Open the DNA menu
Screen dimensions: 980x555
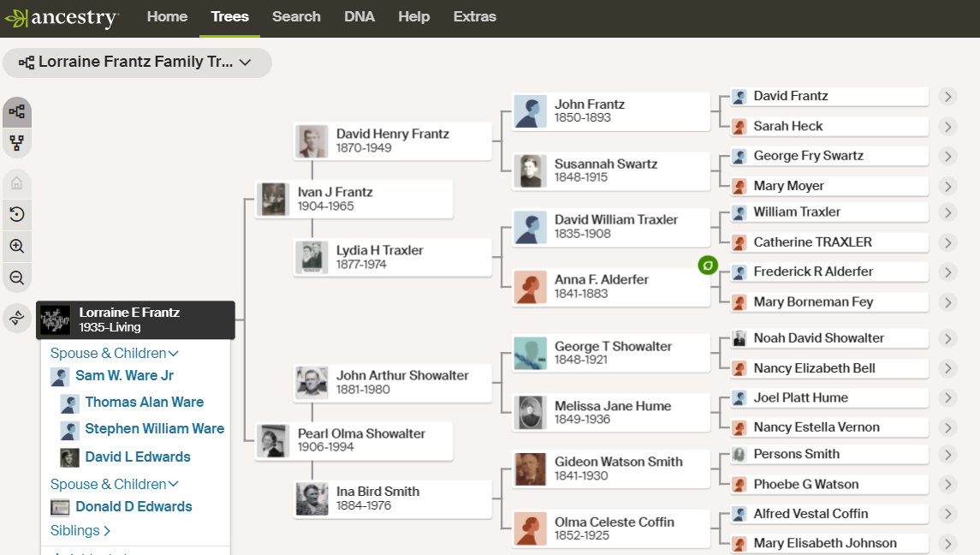pyautogui.click(x=359, y=17)
